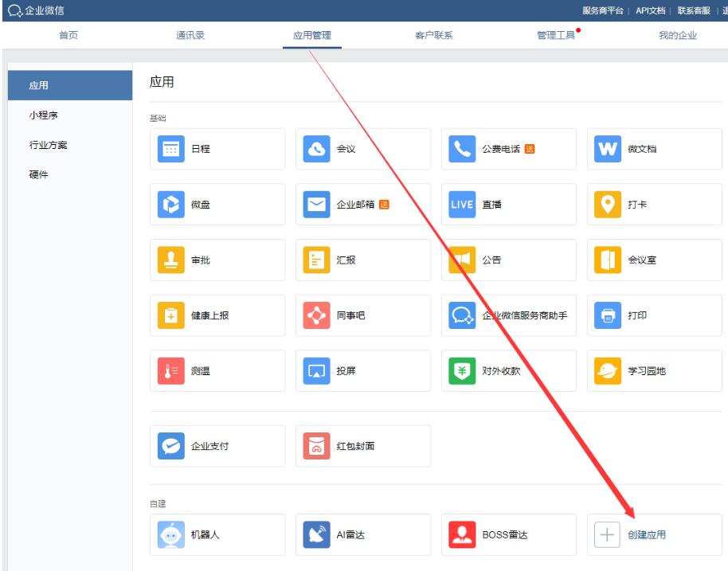Click the 微盘 icon
Screen dimensions: 728x571
click(171, 204)
